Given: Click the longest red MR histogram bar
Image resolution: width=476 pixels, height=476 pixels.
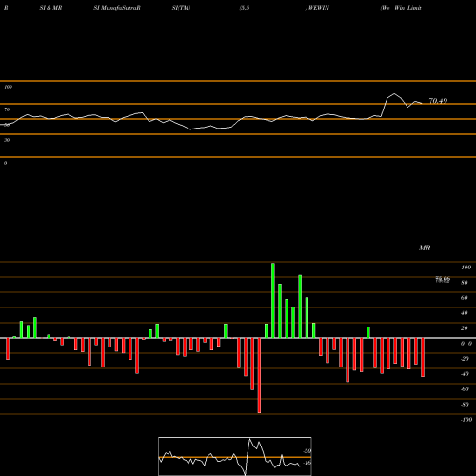Looking at the screenshot, I should click(x=259, y=375).
